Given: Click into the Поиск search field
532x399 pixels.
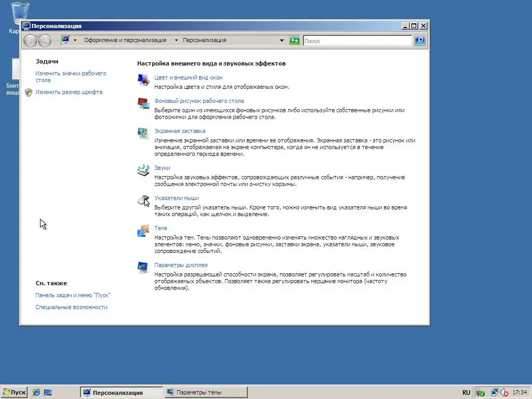Looking at the screenshot, I should pyautogui.click(x=357, y=41).
